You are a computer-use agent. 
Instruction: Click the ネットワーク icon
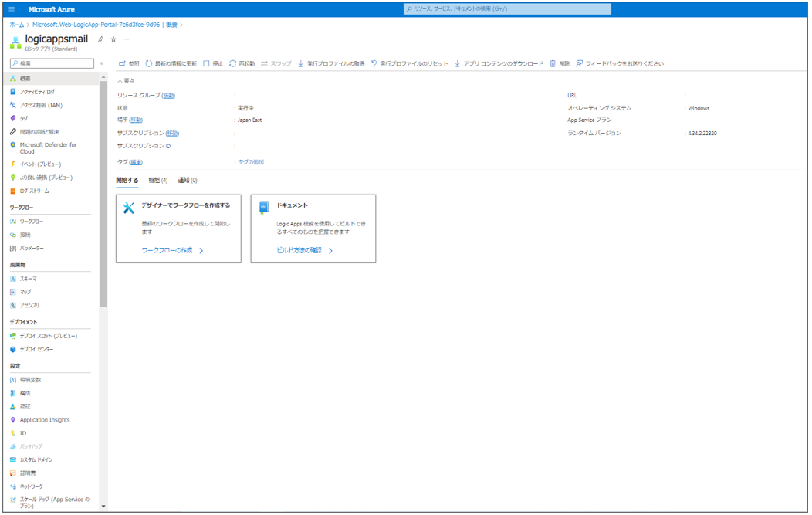click(13, 487)
